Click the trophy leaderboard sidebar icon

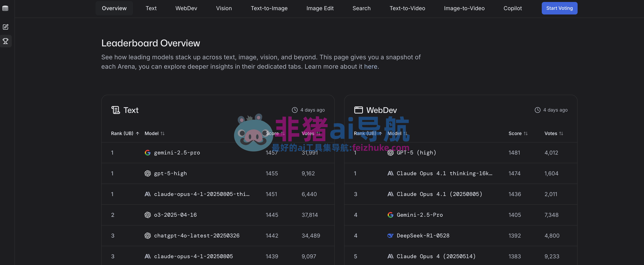pyautogui.click(x=5, y=41)
